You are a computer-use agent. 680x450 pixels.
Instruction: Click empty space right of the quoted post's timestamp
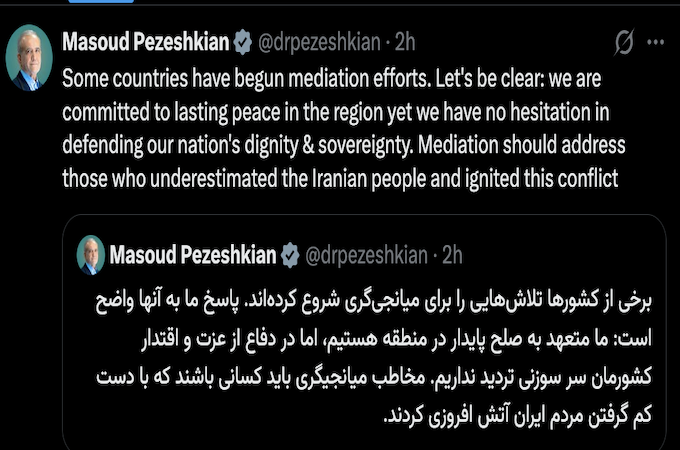coord(560,254)
